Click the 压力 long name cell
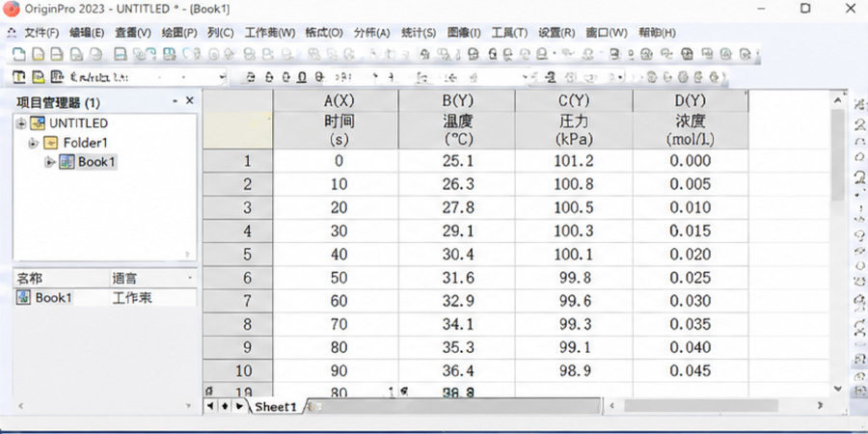 coord(574,121)
